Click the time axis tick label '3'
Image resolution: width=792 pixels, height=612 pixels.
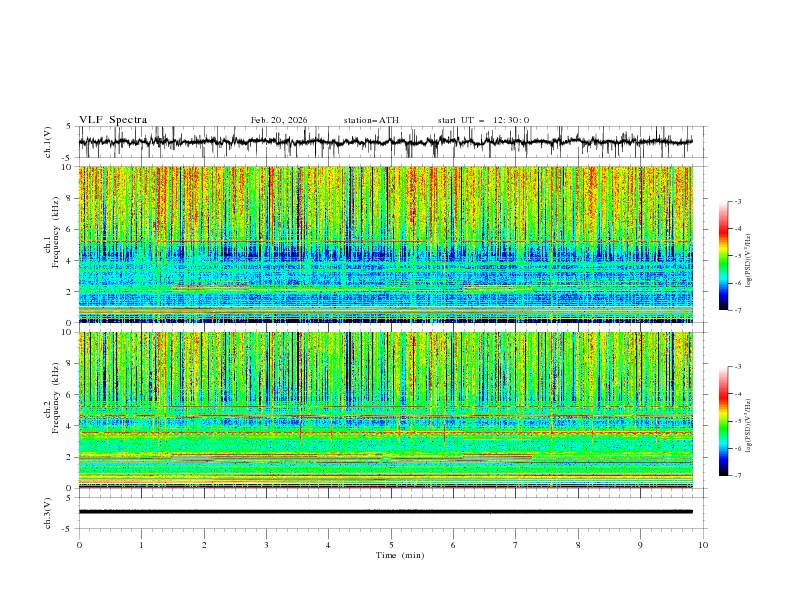[x=266, y=545]
